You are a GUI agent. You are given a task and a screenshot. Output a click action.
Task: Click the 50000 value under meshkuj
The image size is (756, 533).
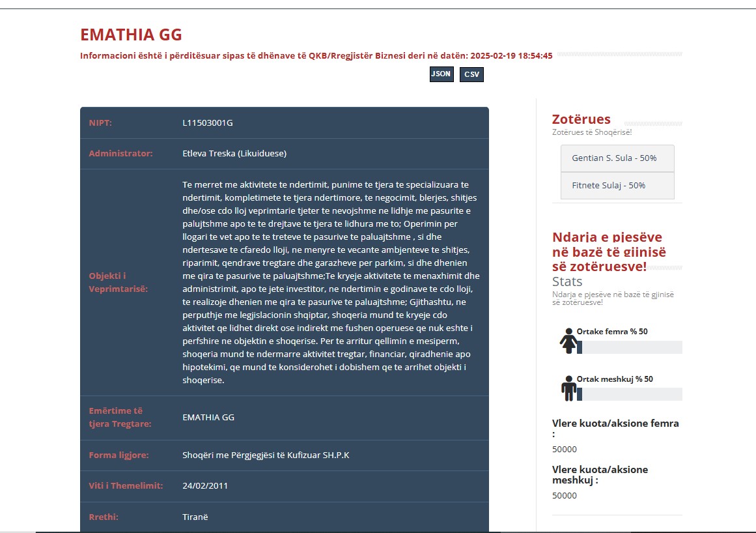click(x=564, y=495)
